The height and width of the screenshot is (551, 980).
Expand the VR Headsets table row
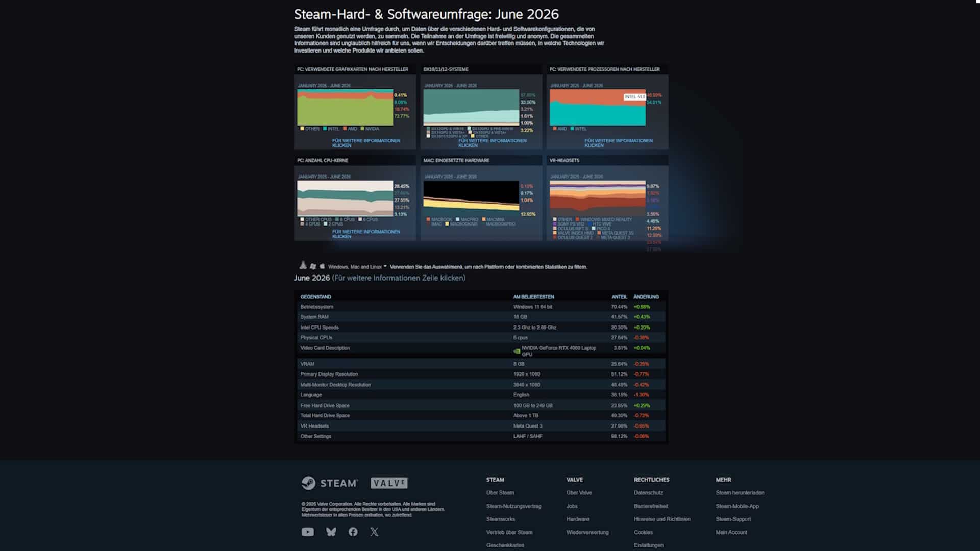[481, 426]
